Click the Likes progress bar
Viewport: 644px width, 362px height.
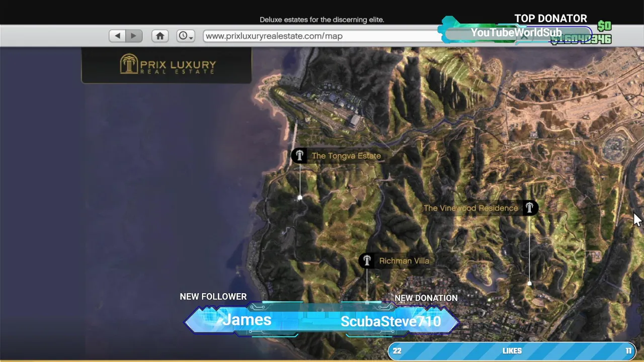click(512, 351)
